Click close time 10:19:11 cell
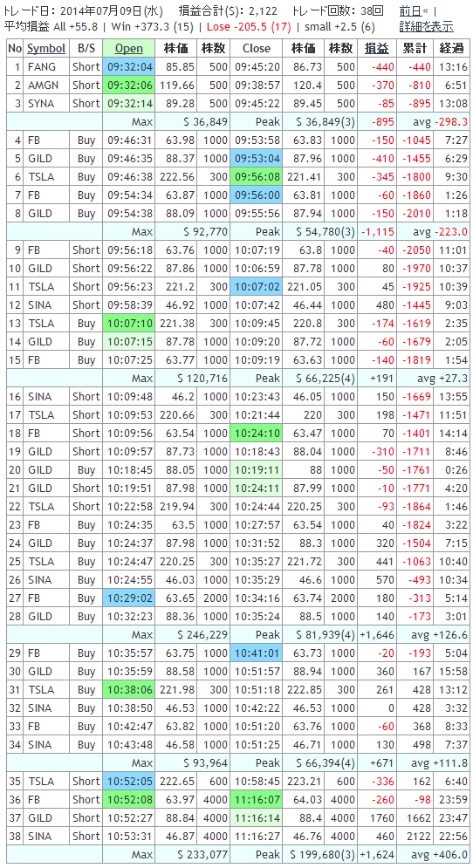The width and height of the screenshot is (473, 868). [x=257, y=469]
